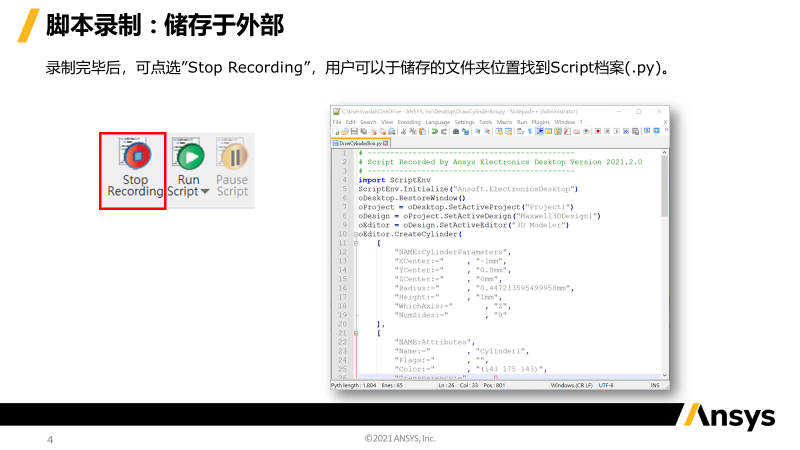Screen dimensions: 800x450
Task: Click the vertical scrollbar thumb
Action: 664,186
